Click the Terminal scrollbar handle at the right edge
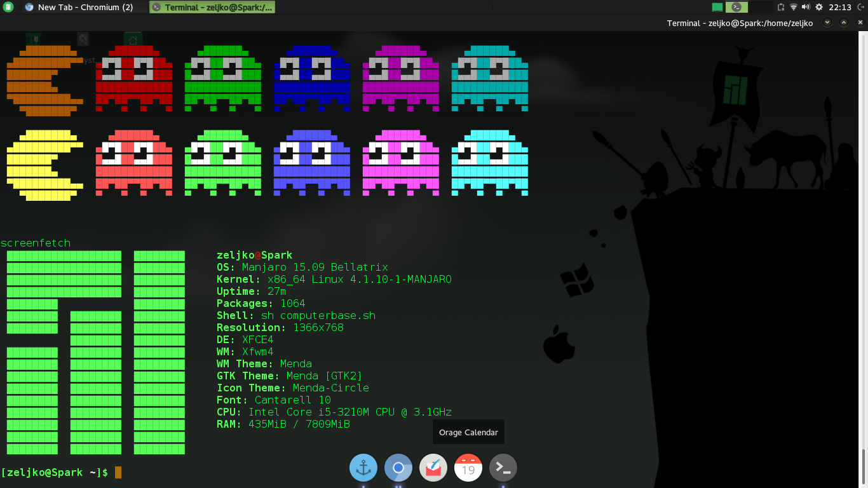 point(863,468)
